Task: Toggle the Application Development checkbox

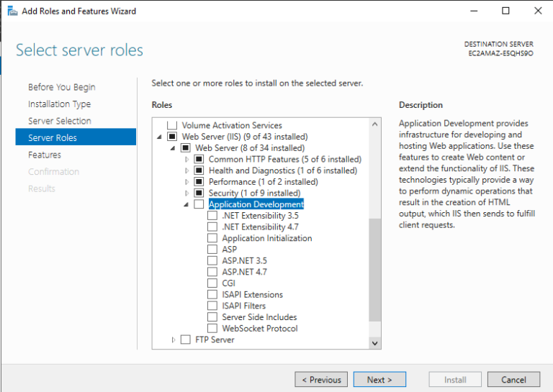Action: [199, 204]
